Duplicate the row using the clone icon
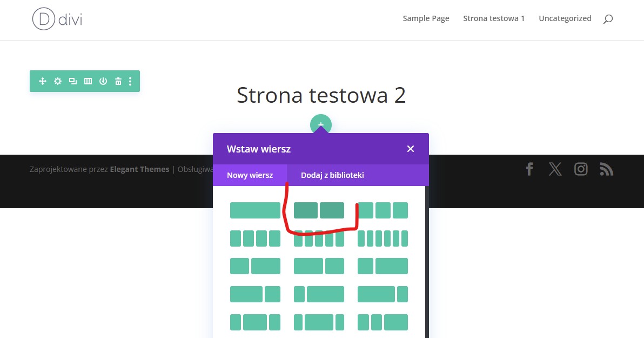The width and height of the screenshot is (644, 338). click(x=72, y=81)
